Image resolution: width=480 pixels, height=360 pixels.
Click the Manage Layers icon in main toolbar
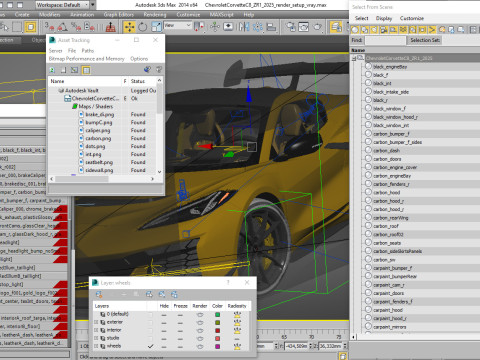pyautogui.click(x=336, y=27)
